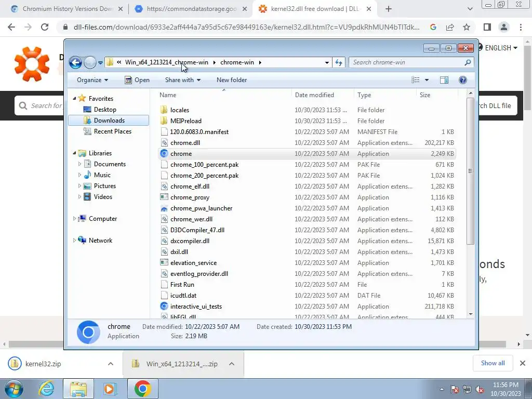Image resolution: width=532 pixels, height=399 pixels.
Task: Bookmark this page with star icon
Action: pos(467,27)
